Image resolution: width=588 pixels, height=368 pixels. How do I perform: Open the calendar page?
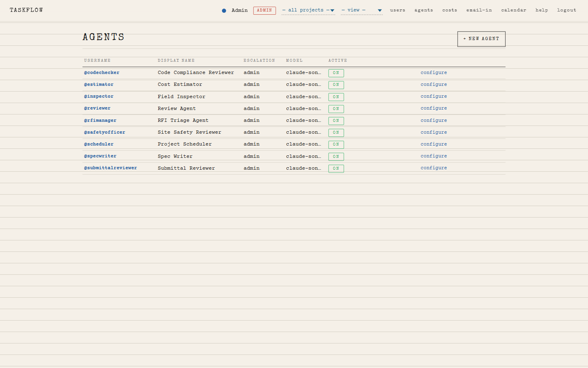pyautogui.click(x=514, y=10)
